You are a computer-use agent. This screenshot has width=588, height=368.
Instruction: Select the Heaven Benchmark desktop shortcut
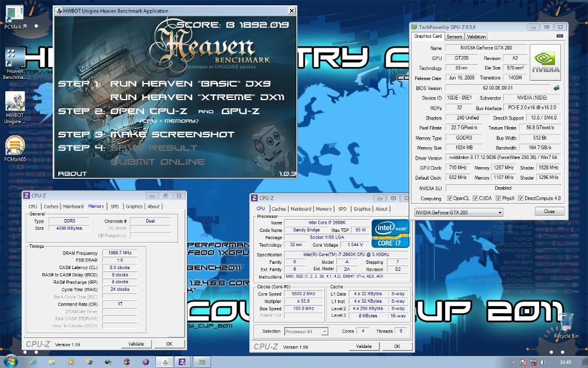point(15,64)
